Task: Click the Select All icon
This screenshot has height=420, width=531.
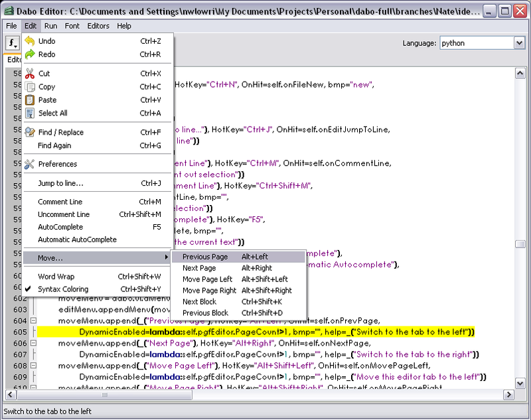Action: click(x=29, y=113)
